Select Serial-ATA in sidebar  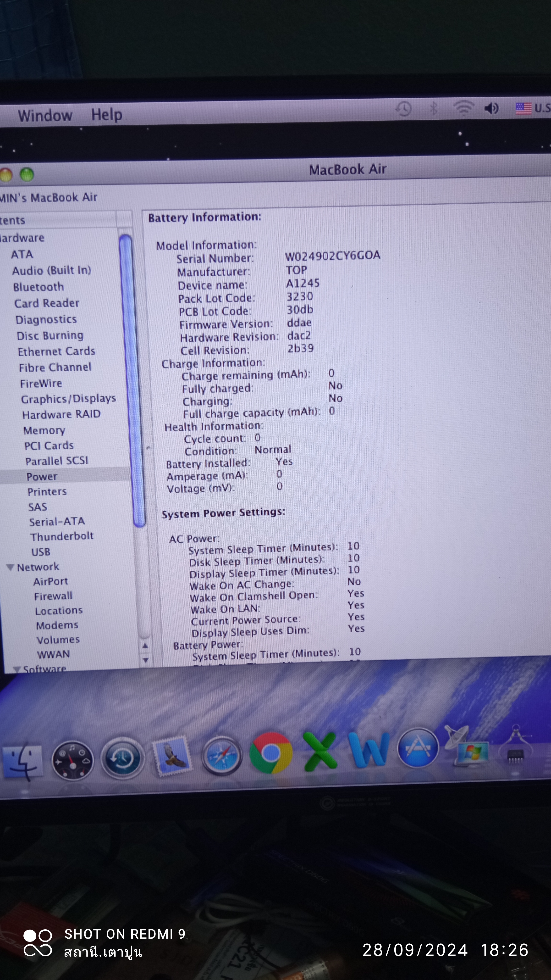[57, 522]
